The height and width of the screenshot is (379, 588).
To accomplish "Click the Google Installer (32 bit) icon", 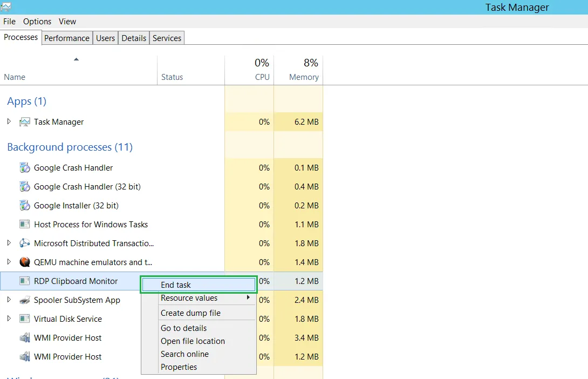I will pyautogui.click(x=25, y=206).
